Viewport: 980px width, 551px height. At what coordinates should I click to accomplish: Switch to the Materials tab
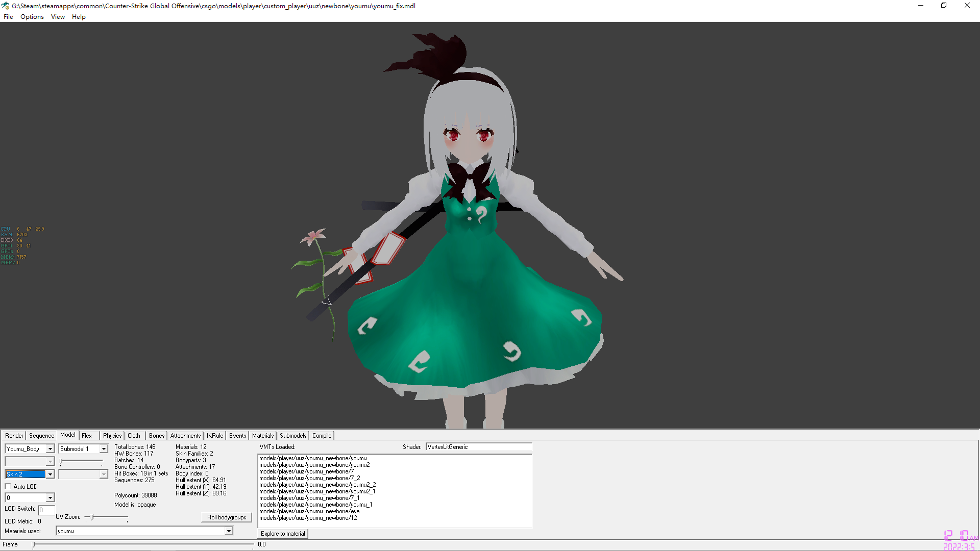[263, 436]
